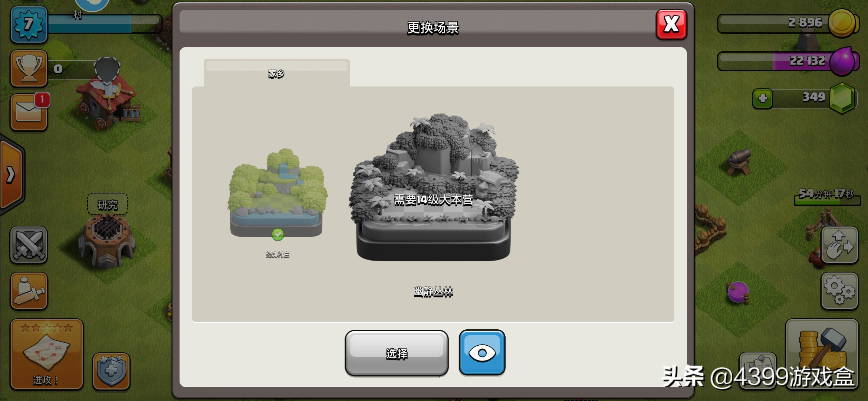
Task: Open the shop hammer and coins icon
Action: [x=822, y=355]
